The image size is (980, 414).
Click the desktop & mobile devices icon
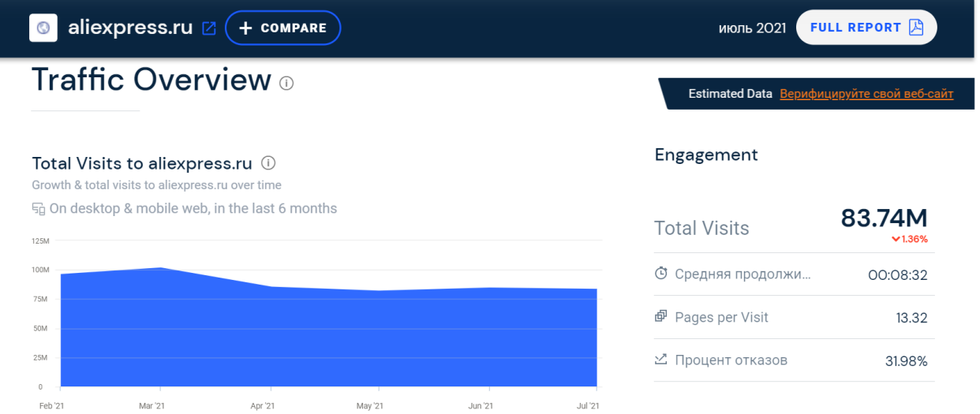click(x=39, y=209)
